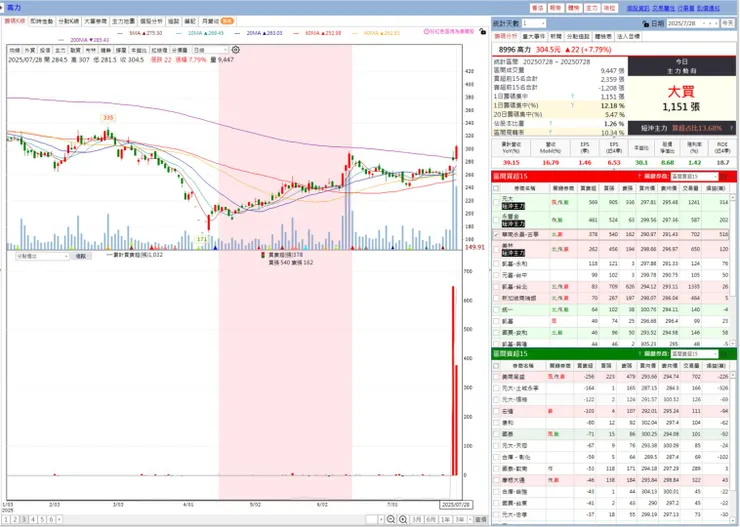Click the buy-side table vertical scrollbar
This screenshot has width=740, height=527.
click(x=732, y=270)
